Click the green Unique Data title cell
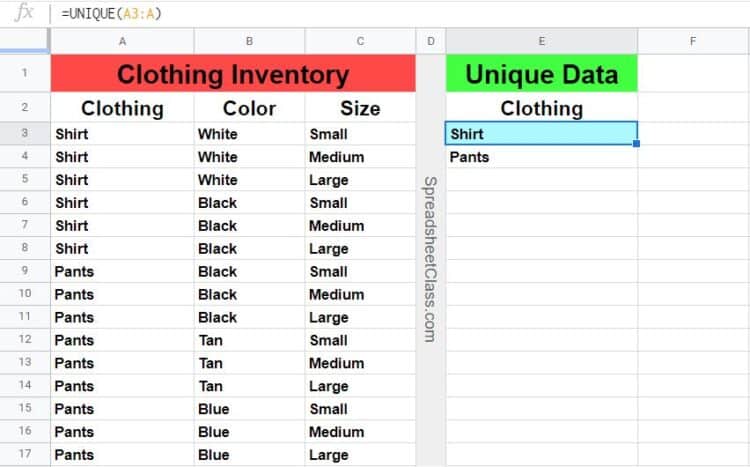The height and width of the screenshot is (467, 750). (x=541, y=74)
